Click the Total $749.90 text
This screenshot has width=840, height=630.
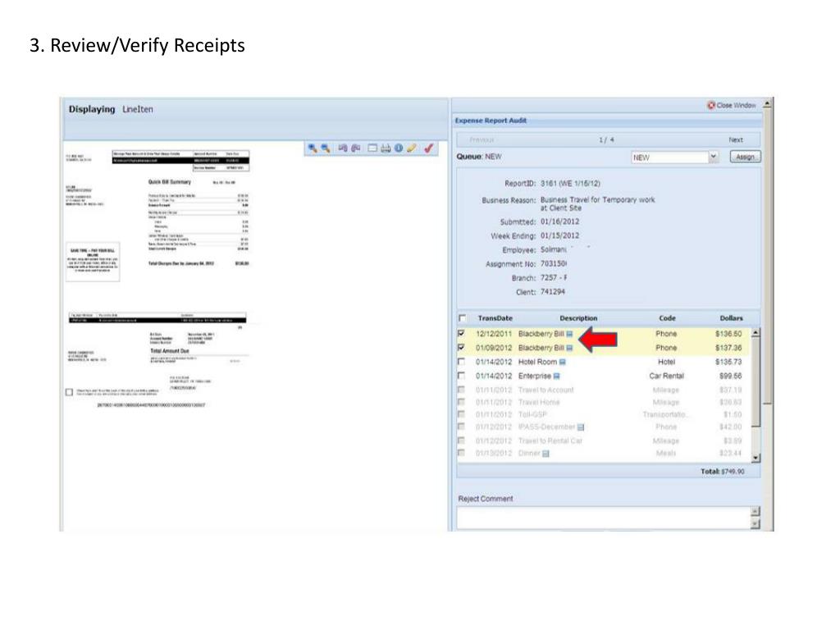coord(723,472)
